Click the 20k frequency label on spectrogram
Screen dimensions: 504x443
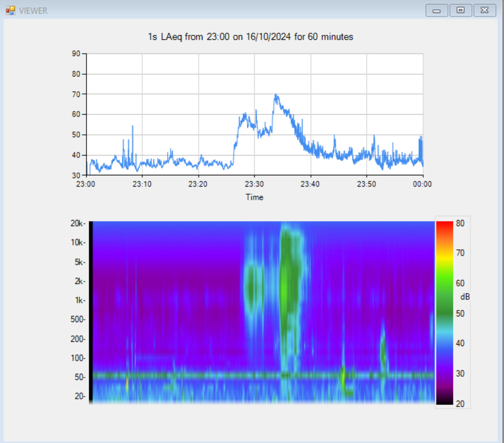pos(78,223)
